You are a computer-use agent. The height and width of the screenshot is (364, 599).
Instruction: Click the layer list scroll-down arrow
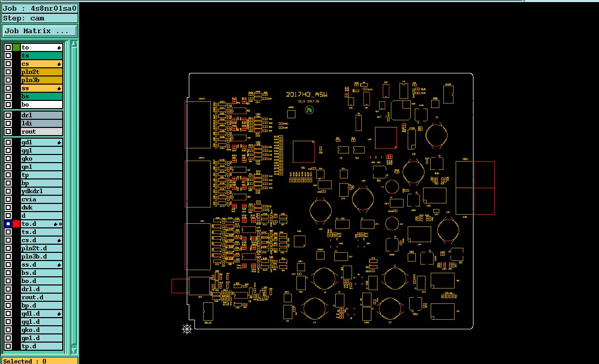[x=74, y=351]
